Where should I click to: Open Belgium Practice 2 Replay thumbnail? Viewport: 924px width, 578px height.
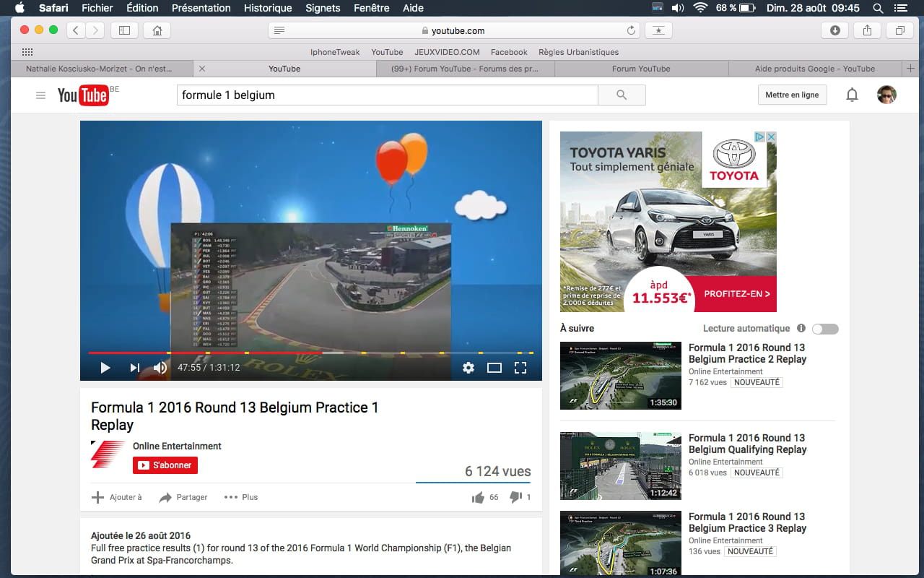[621, 376]
